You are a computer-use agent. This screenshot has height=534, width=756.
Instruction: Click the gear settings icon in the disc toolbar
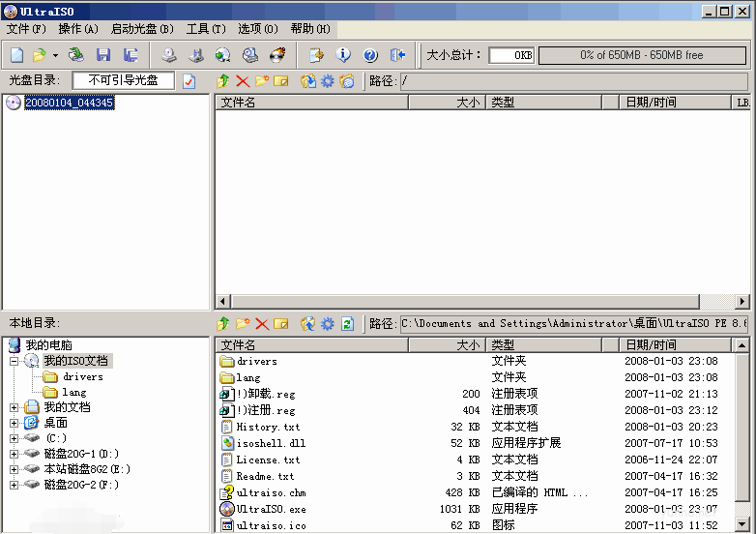click(328, 81)
